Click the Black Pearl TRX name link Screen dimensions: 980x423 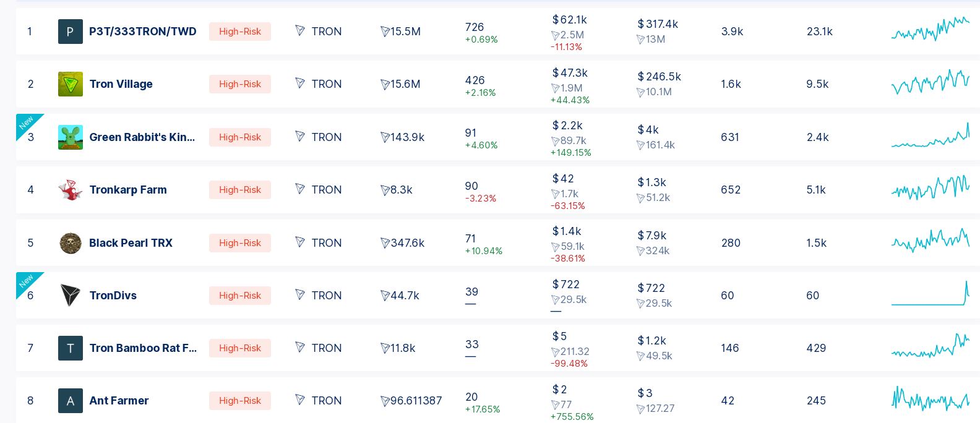(131, 243)
